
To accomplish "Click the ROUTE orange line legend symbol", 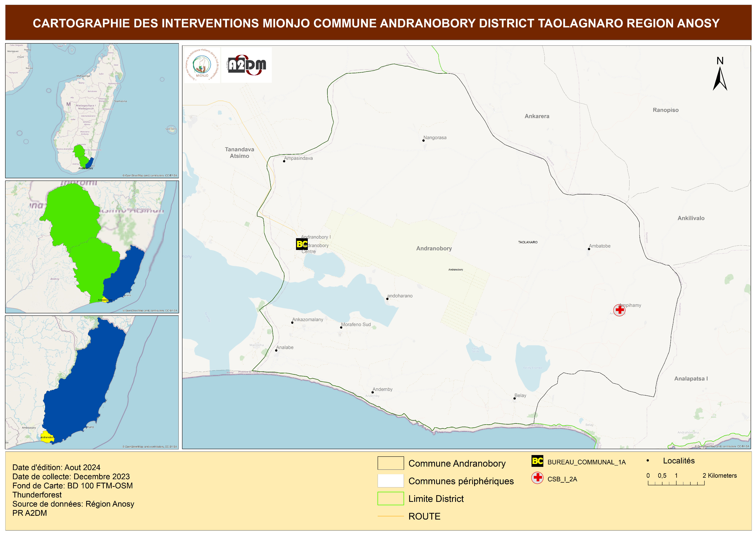I will click(x=391, y=516).
